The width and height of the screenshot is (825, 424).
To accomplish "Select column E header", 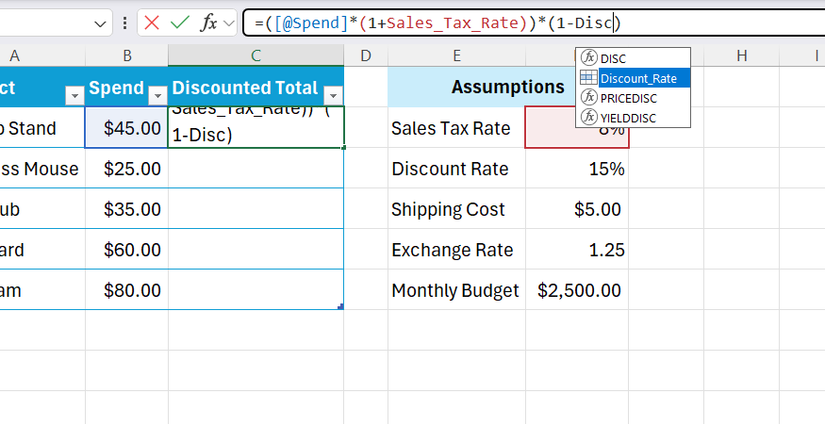I will [x=456, y=56].
